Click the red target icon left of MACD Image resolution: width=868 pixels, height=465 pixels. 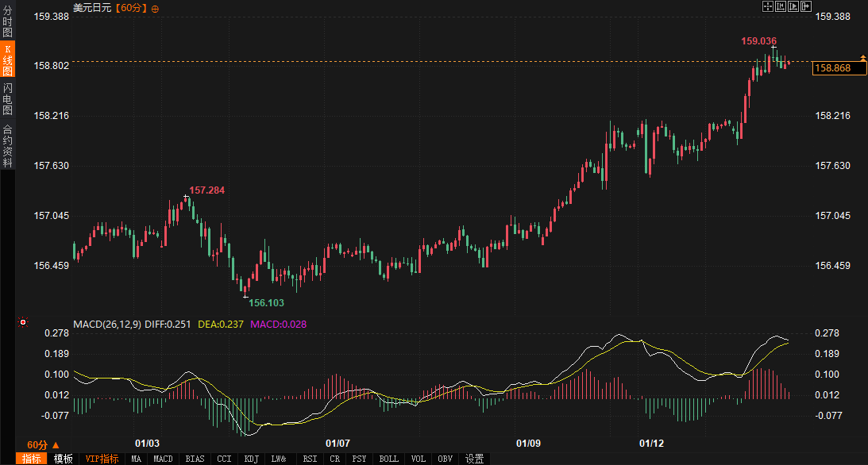22,323
